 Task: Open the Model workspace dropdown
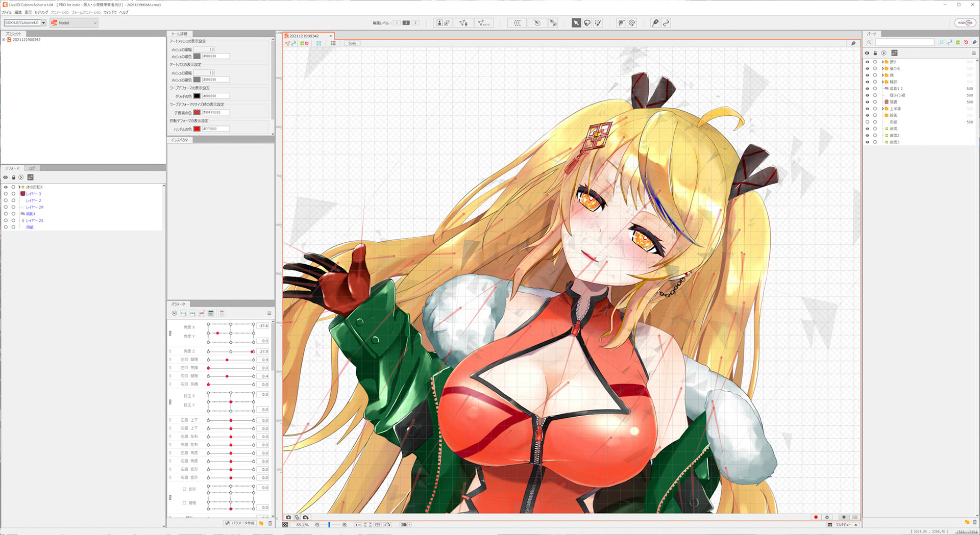(73, 23)
